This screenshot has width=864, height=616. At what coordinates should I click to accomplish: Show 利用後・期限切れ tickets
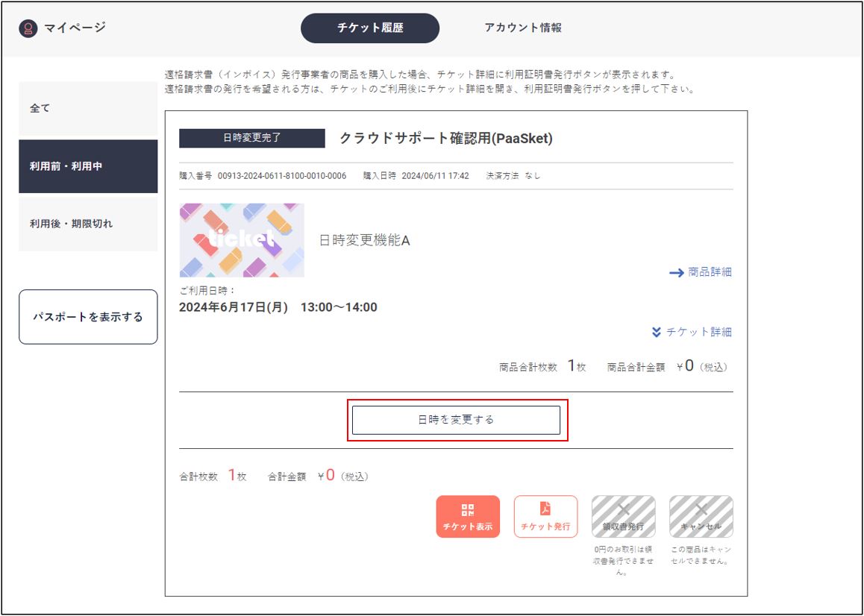[x=88, y=224]
